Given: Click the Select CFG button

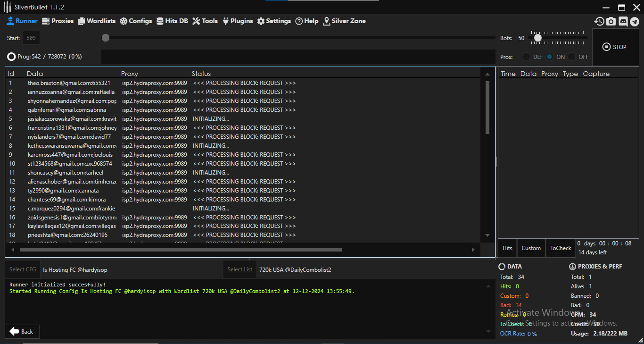Looking at the screenshot, I should 23,269.
